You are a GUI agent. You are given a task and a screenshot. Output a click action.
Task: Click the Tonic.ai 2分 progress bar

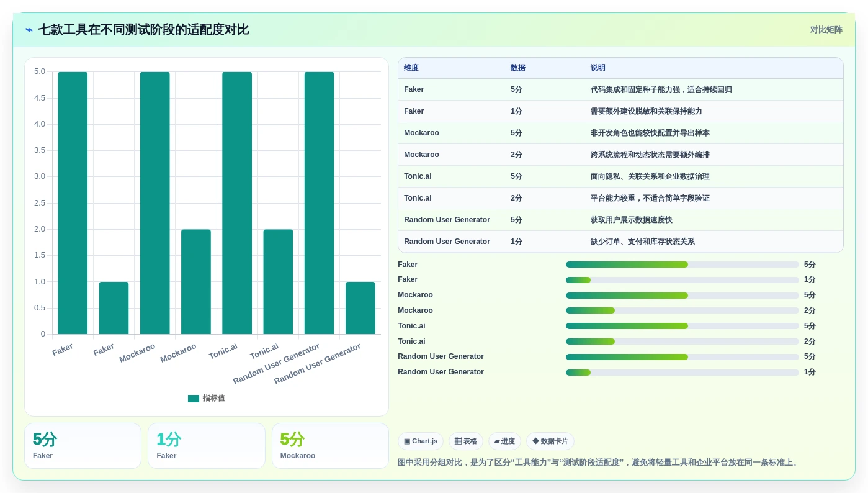point(682,341)
